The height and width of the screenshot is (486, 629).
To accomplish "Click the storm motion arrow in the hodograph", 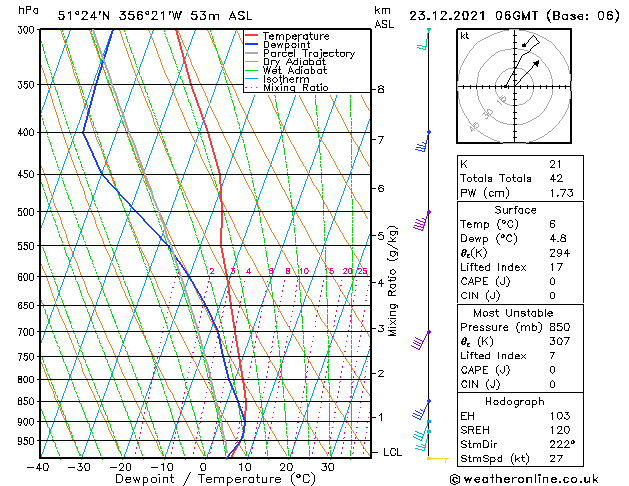I will (527, 73).
